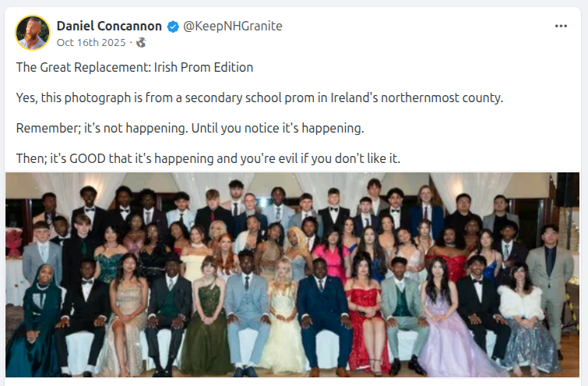Click the line starting "Then; it's GOOD"
This screenshot has width=588, height=386.
pos(208,158)
